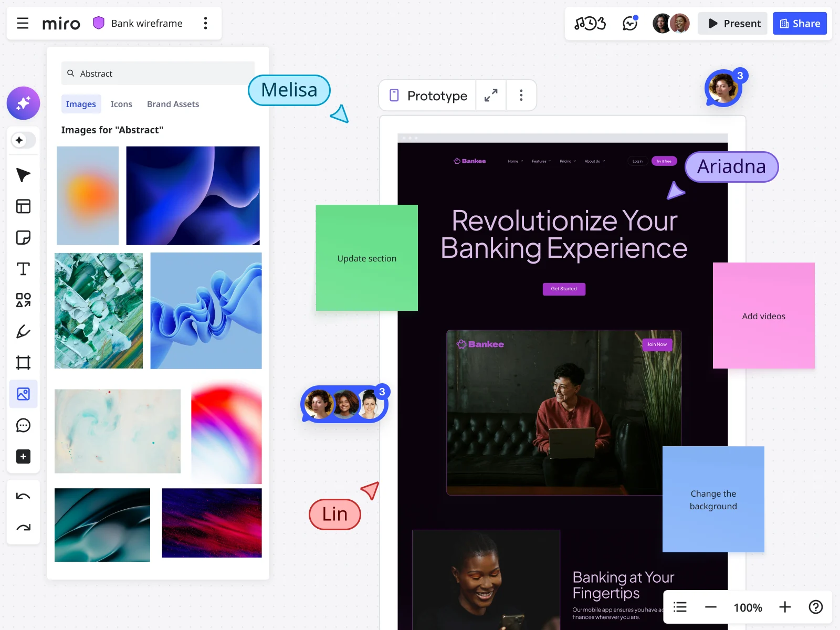
Task: Open the comment tool
Action: 23,425
